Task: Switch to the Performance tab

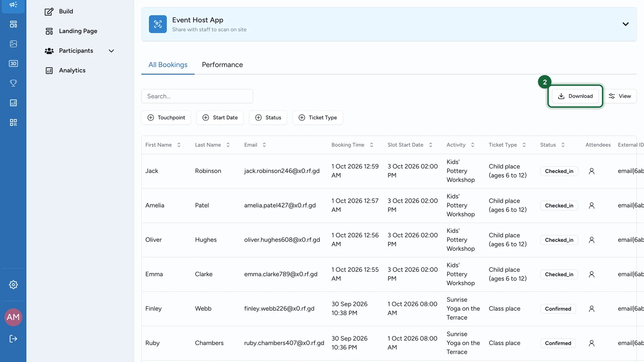Action: point(222,65)
